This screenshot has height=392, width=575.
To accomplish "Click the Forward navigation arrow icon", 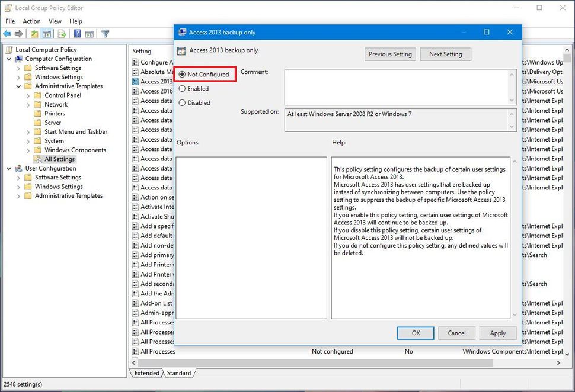I will tap(18, 34).
